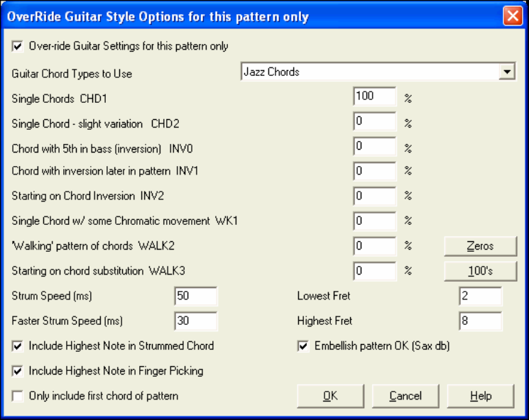The width and height of the screenshot is (529, 420).
Task: Click the Zeros button
Action: point(481,246)
